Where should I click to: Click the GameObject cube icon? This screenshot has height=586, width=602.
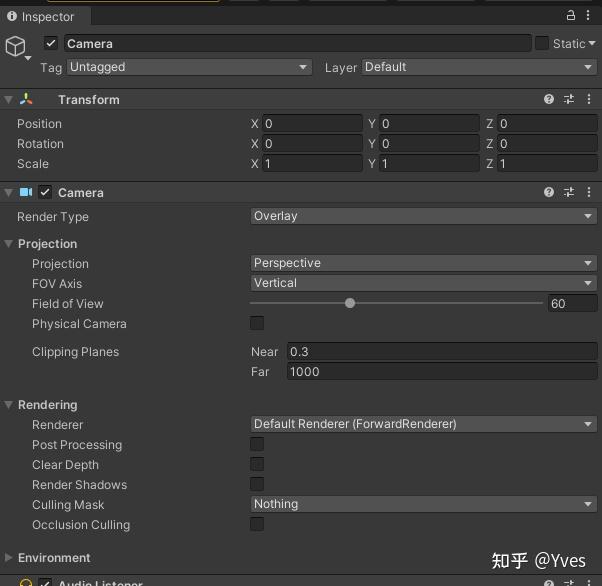coord(16,47)
